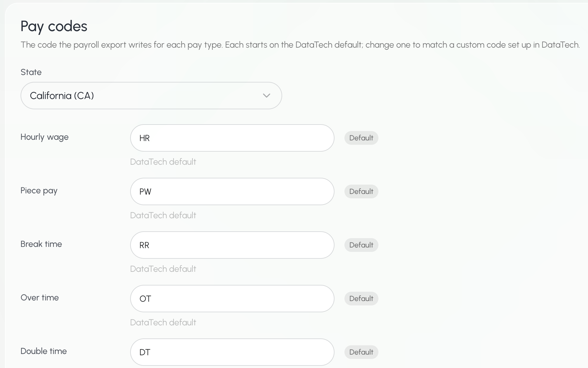This screenshot has height=368, width=588.
Task: Edit the Hourly wage code field HR
Action: click(232, 138)
